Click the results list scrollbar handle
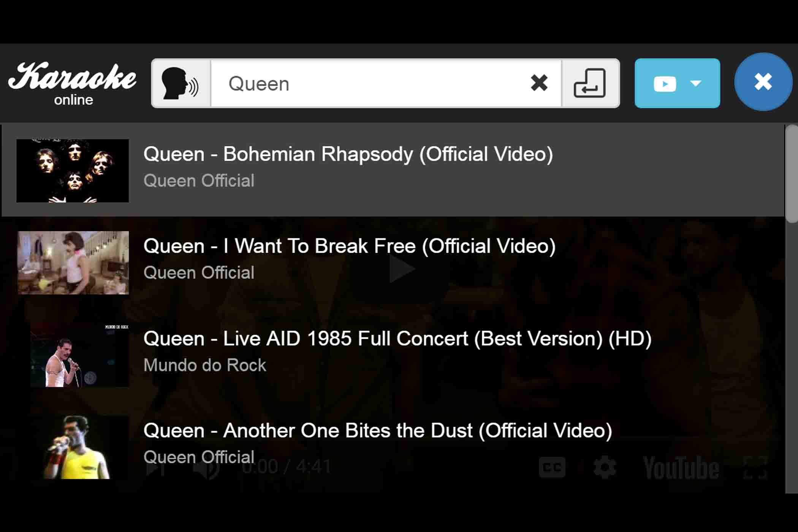The height and width of the screenshot is (532, 798). (792, 174)
